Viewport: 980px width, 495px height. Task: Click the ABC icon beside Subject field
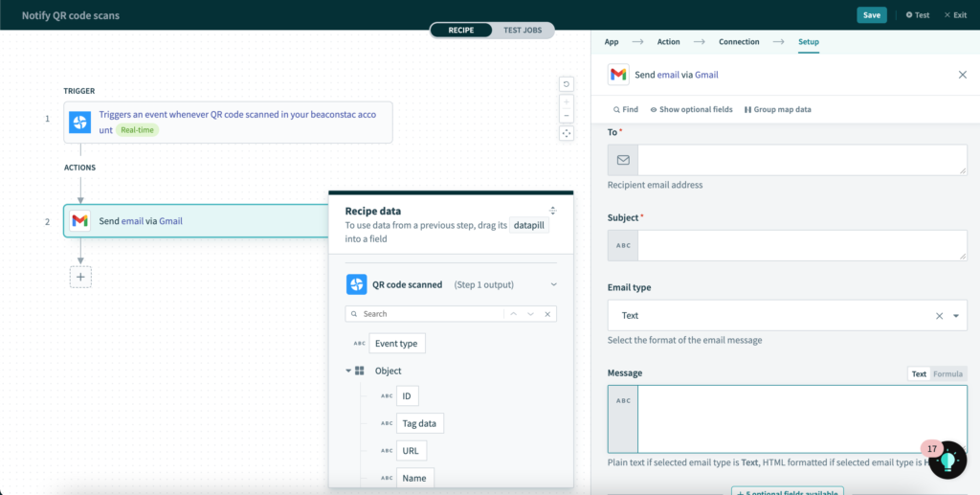click(x=622, y=246)
